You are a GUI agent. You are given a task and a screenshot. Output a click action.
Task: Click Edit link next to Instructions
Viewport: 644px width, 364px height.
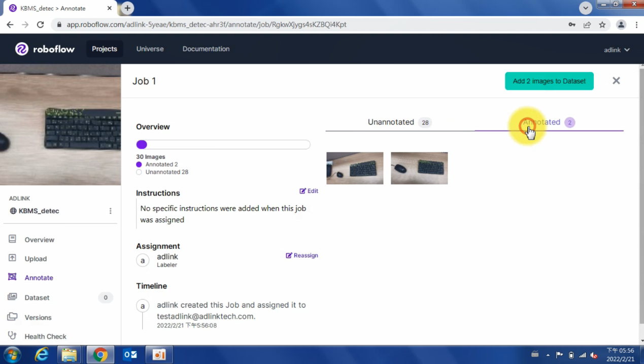[x=309, y=191]
